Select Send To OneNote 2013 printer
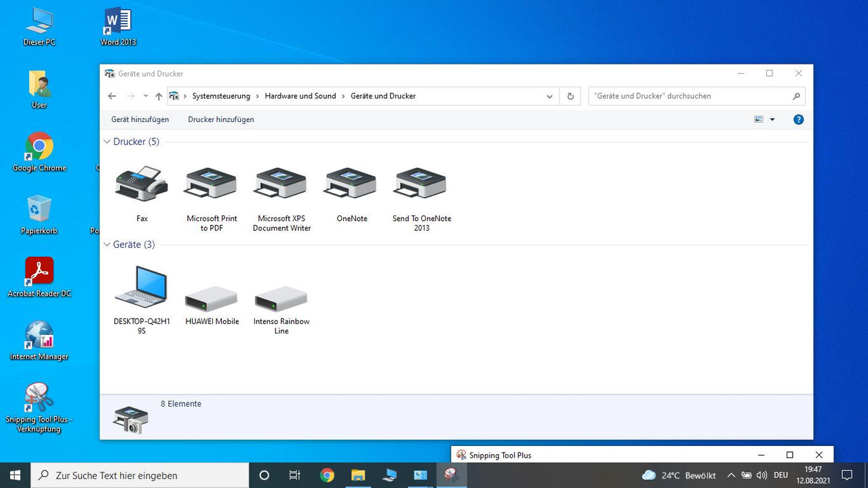868x488 pixels. tap(421, 184)
